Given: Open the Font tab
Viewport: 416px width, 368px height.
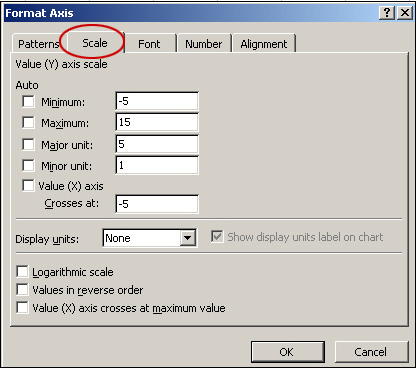Looking at the screenshot, I should pyautogui.click(x=149, y=44).
